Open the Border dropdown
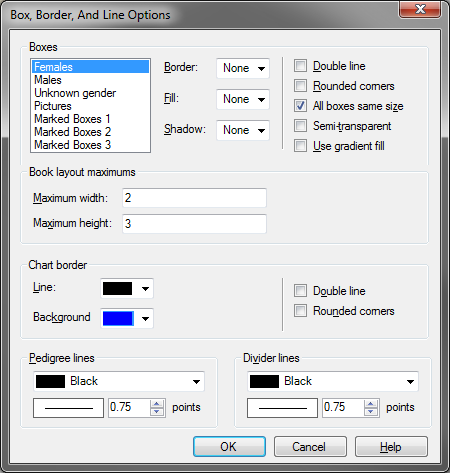 pos(243,68)
